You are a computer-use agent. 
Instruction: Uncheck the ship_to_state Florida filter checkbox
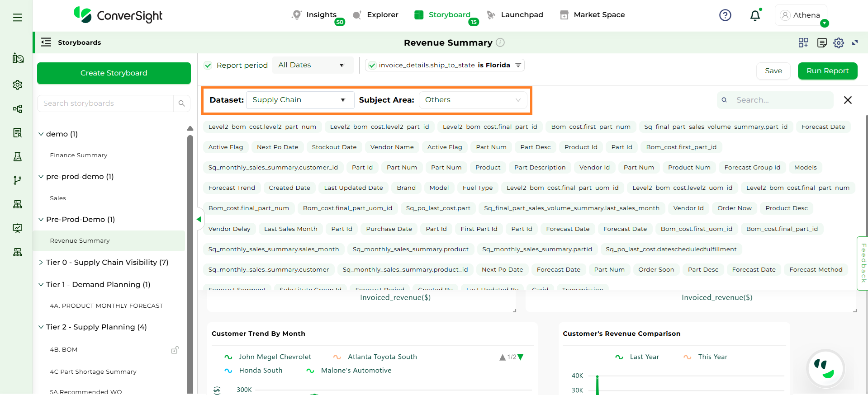click(x=372, y=66)
